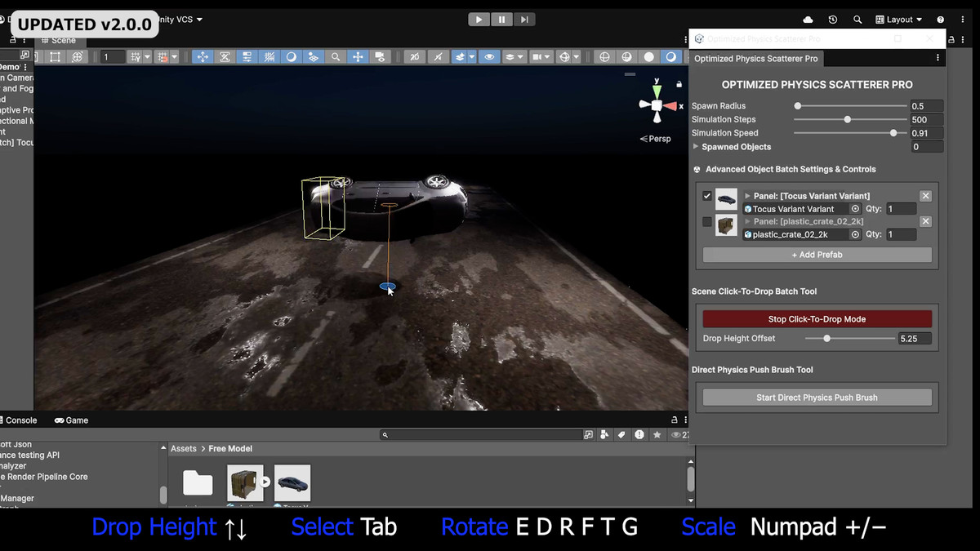
Task: Click Stop Click-To-Drop Mode button
Action: [817, 319]
